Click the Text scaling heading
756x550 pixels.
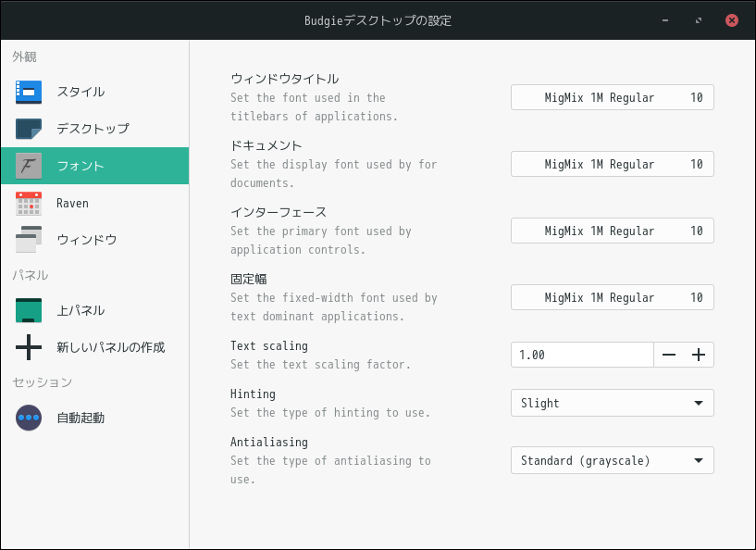point(269,346)
